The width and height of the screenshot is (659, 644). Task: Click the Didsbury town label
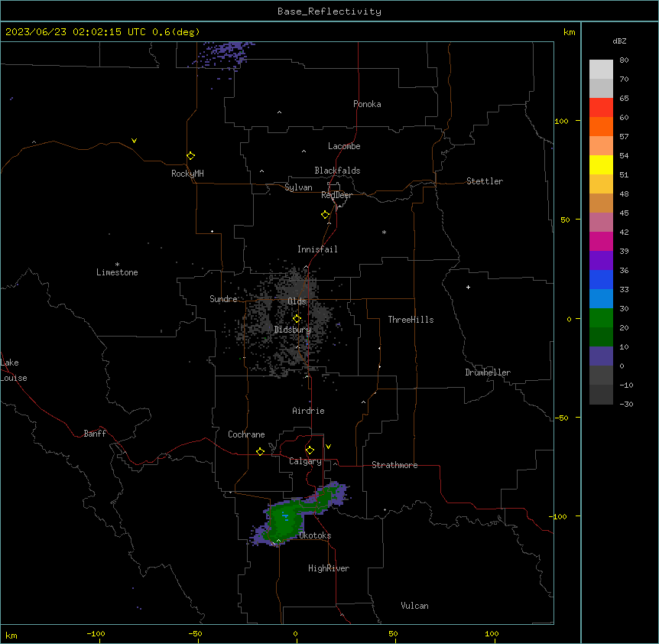pyautogui.click(x=293, y=330)
